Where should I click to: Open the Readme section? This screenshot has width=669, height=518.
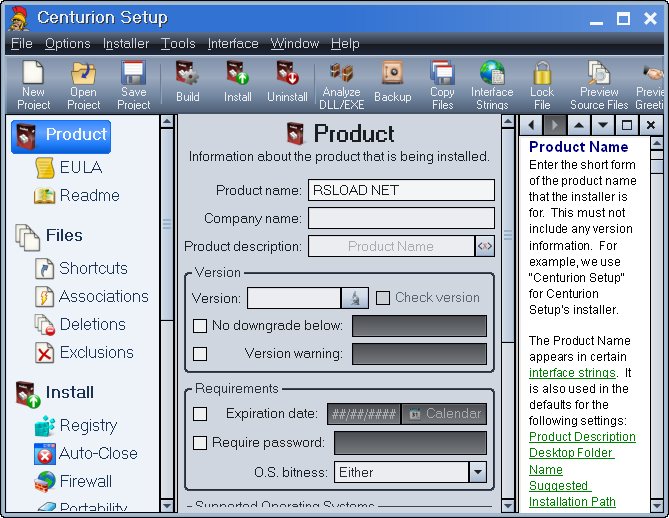[77, 195]
